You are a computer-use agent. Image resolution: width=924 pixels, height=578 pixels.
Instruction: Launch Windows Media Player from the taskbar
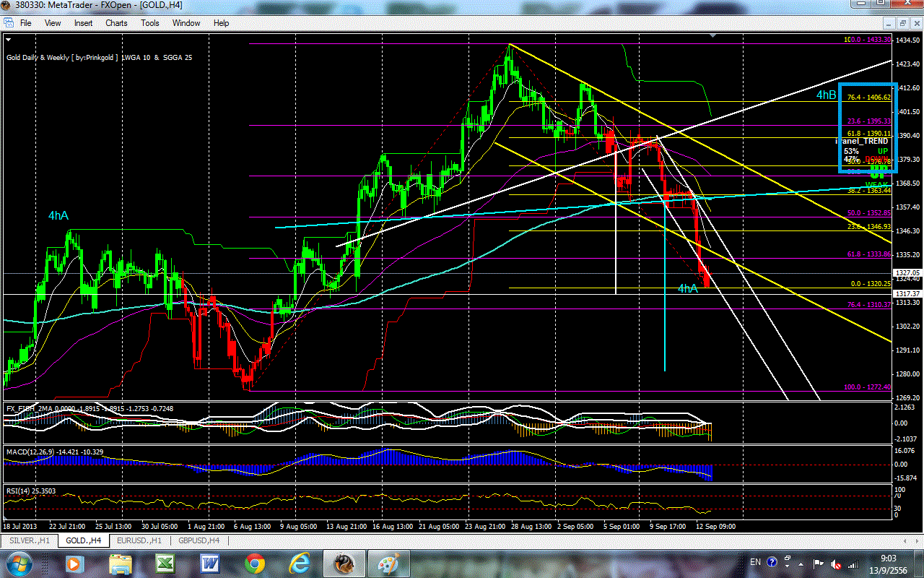click(x=73, y=563)
